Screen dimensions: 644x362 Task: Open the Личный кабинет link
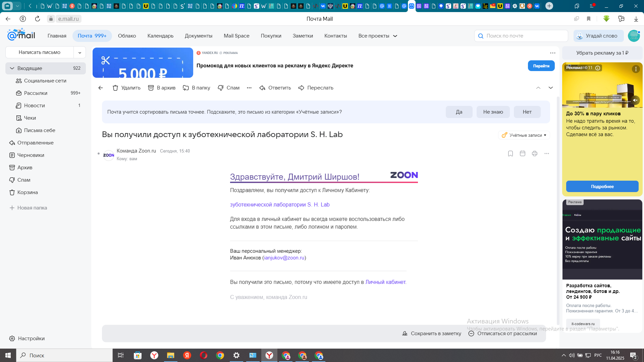[x=385, y=282]
